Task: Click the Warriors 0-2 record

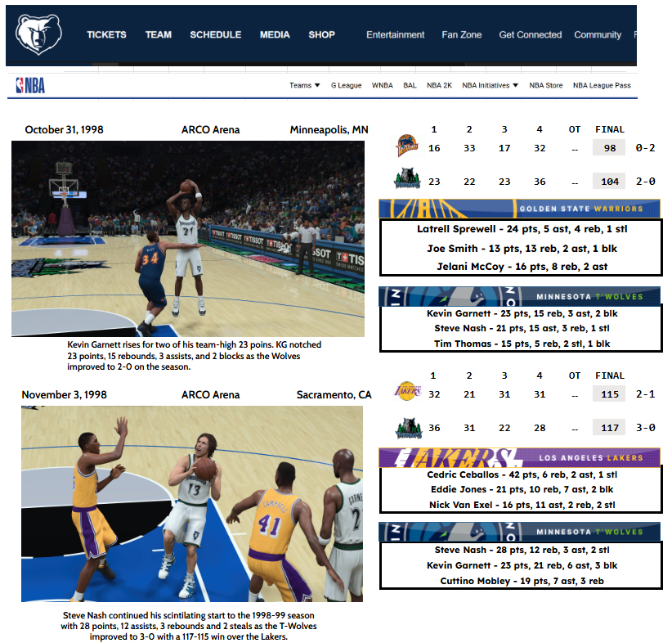Action: point(645,147)
